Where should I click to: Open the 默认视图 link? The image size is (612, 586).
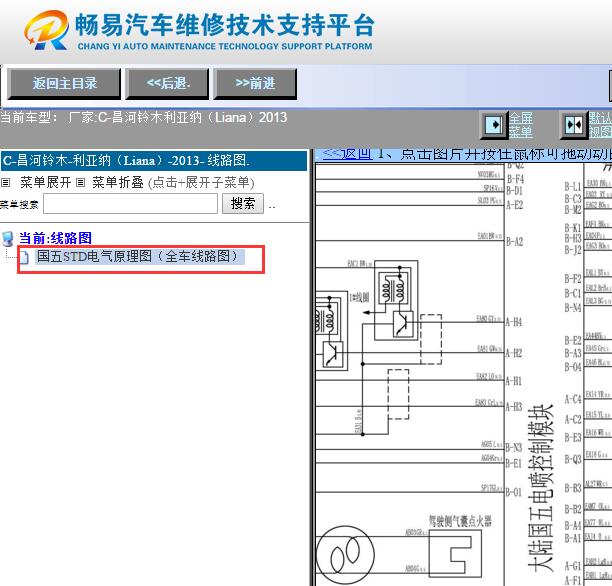coord(600,125)
